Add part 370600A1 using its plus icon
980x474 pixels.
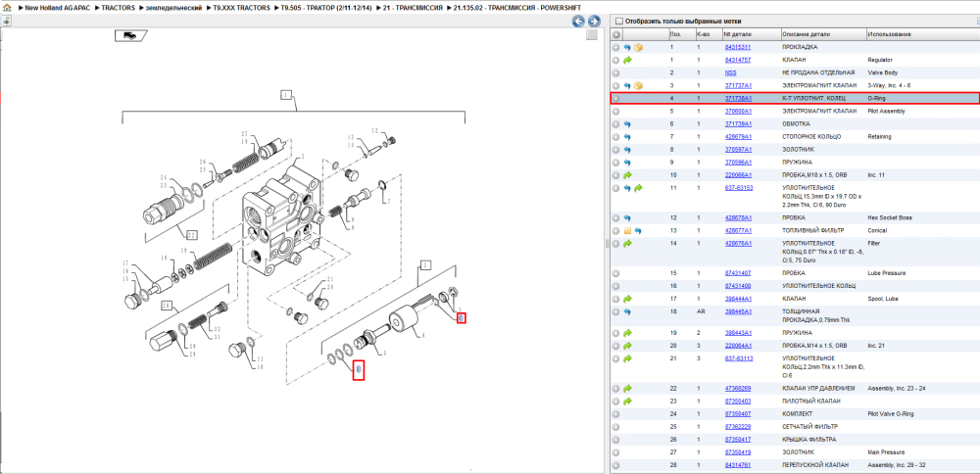click(x=615, y=112)
